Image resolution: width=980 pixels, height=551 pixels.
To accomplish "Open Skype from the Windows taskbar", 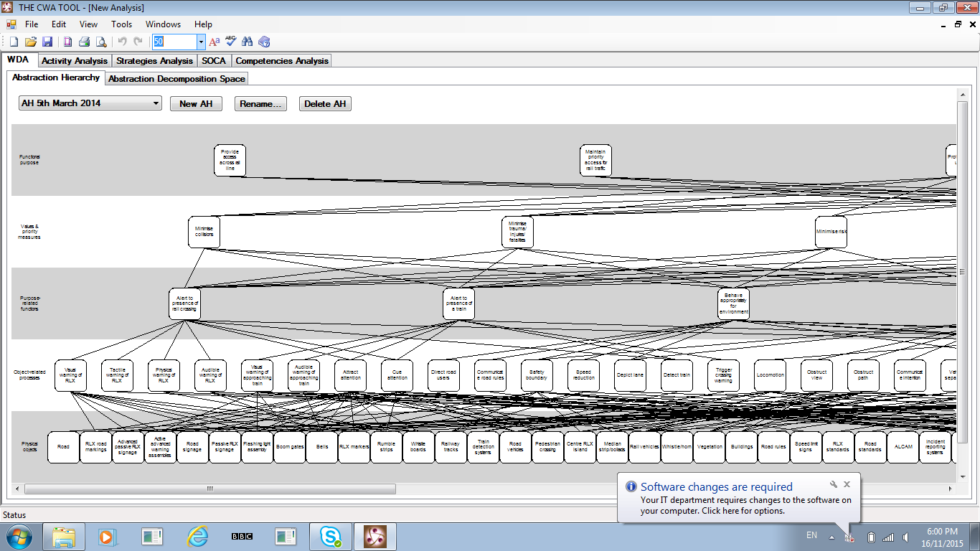I will click(330, 536).
